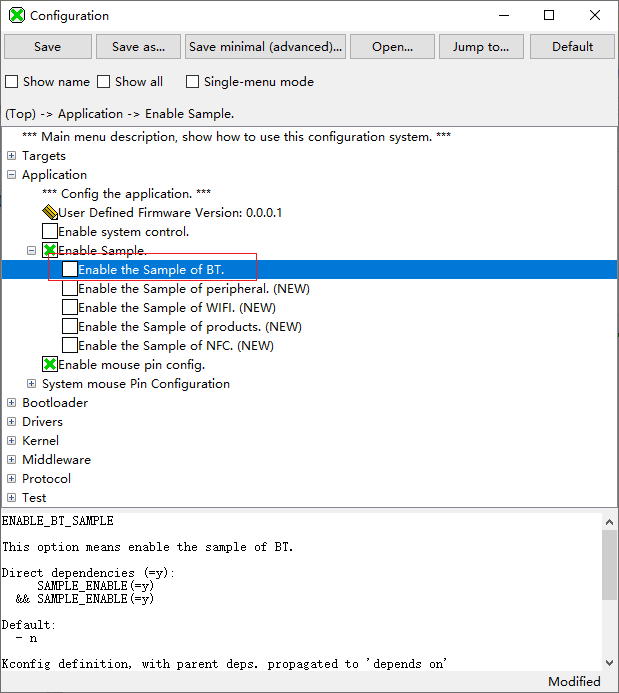Click the green X icon in title bar

16,16
